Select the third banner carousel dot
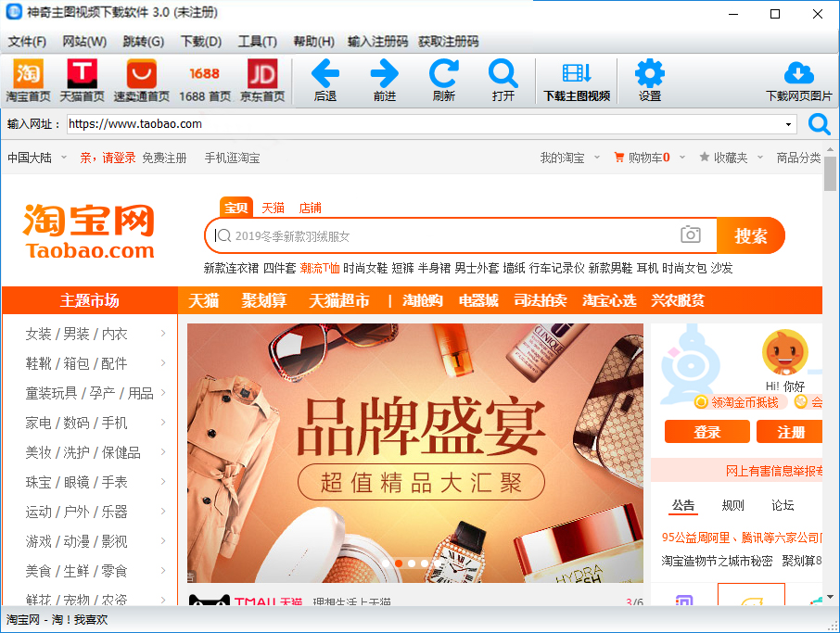This screenshot has height=633, width=840. click(412, 563)
